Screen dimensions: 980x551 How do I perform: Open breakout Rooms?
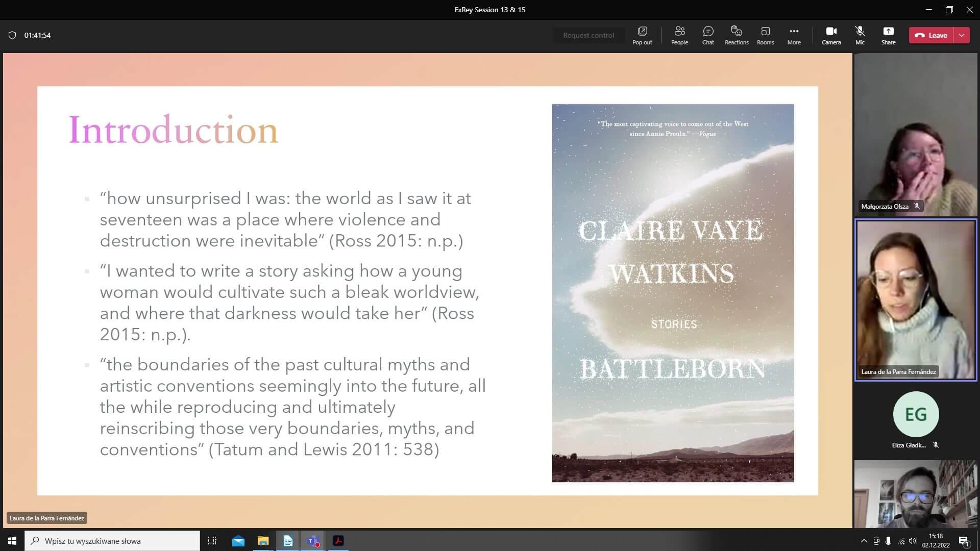coord(765,35)
